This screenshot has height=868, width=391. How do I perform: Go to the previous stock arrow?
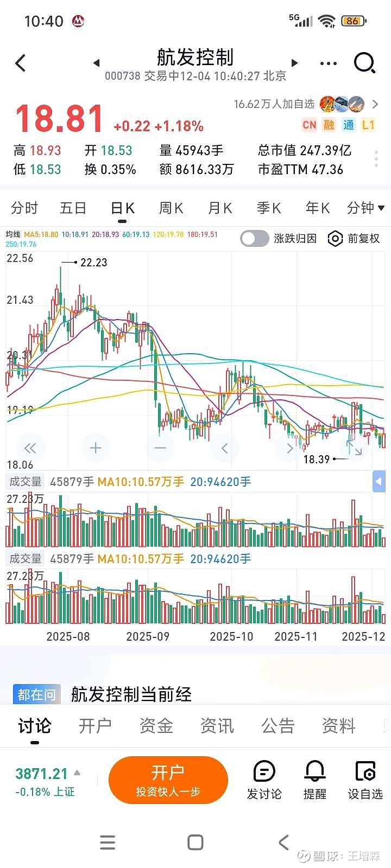pyautogui.click(x=96, y=63)
